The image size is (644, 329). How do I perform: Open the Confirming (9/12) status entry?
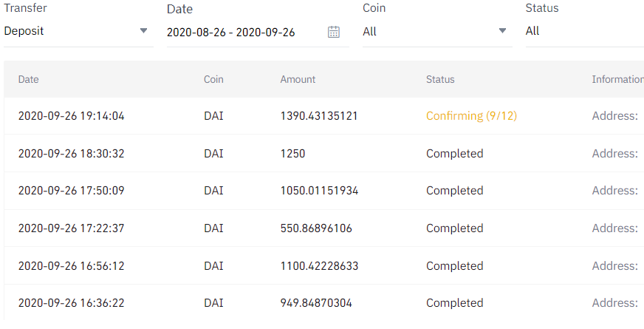[471, 116]
